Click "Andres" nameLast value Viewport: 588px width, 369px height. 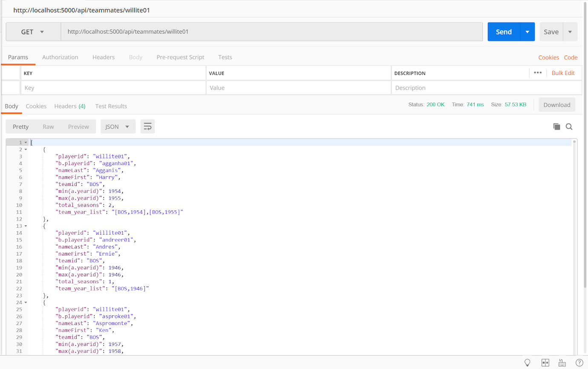[x=105, y=247]
